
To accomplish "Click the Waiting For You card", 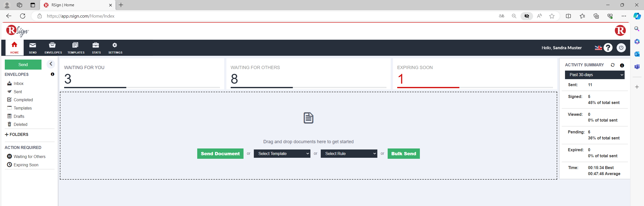I will [142, 74].
